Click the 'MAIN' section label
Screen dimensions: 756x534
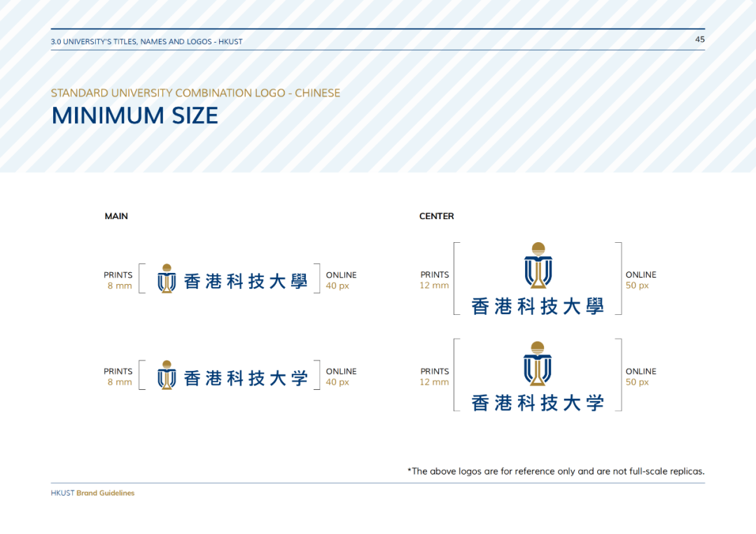tap(116, 216)
